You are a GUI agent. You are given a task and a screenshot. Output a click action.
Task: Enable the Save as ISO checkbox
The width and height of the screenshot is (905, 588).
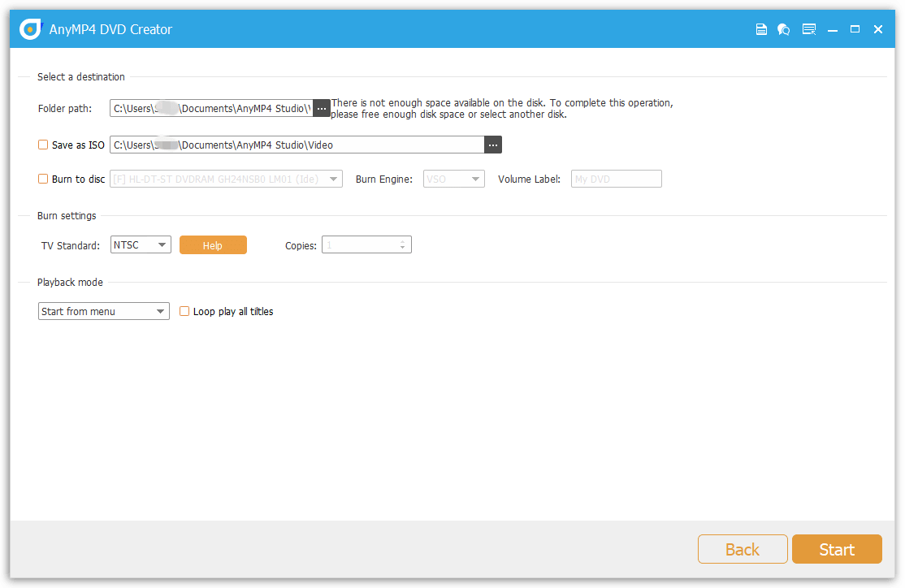point(43,145)
